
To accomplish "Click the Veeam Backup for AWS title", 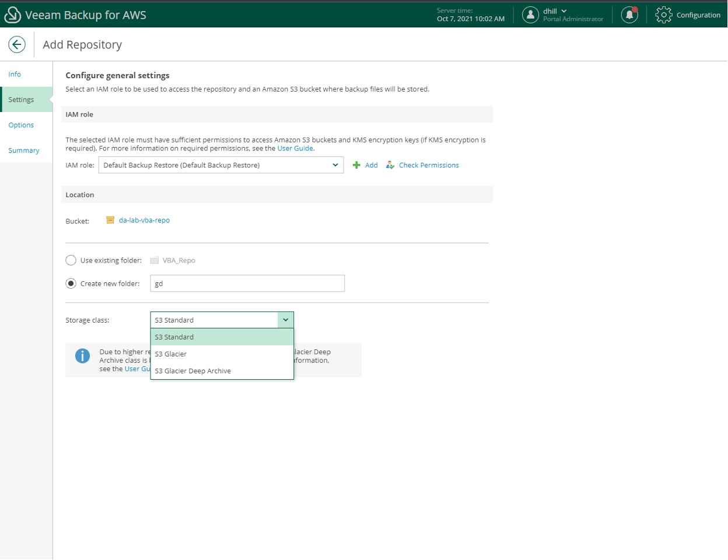I will point(86,15).
